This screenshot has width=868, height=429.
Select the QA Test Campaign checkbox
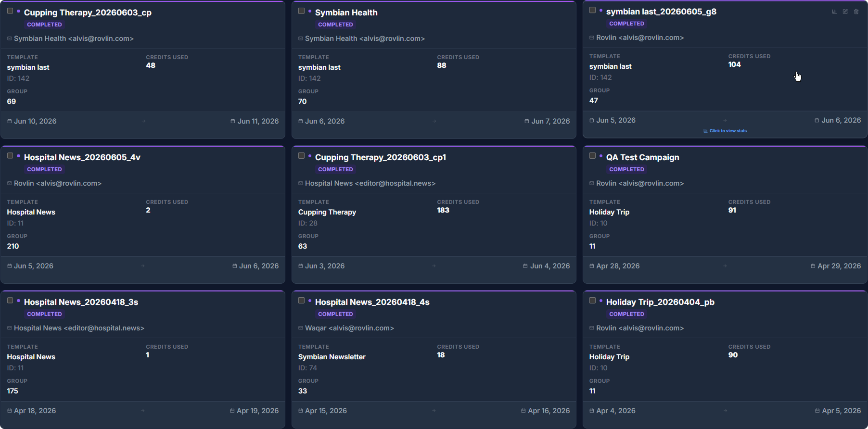(592, 156)
